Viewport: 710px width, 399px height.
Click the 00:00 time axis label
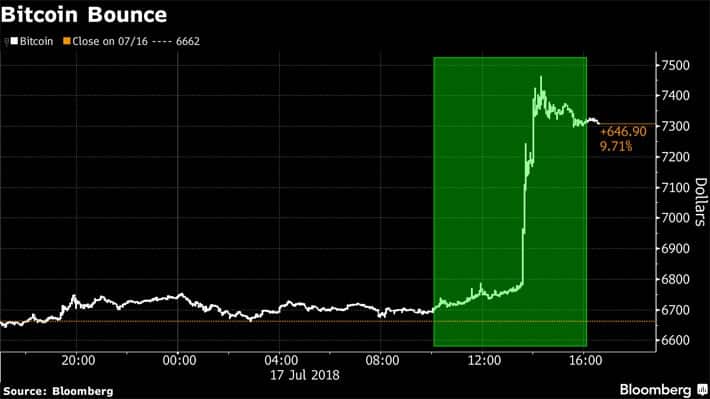pos(180,361)
